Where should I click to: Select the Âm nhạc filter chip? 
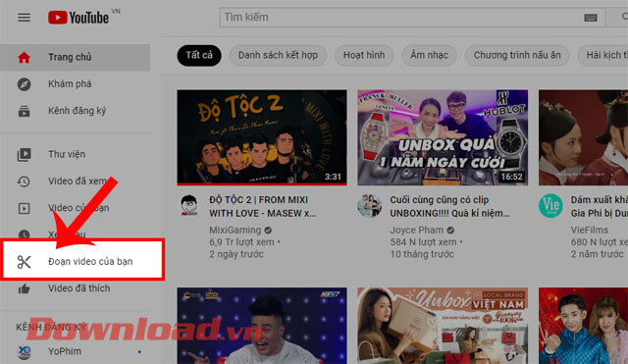pos(429,55)
